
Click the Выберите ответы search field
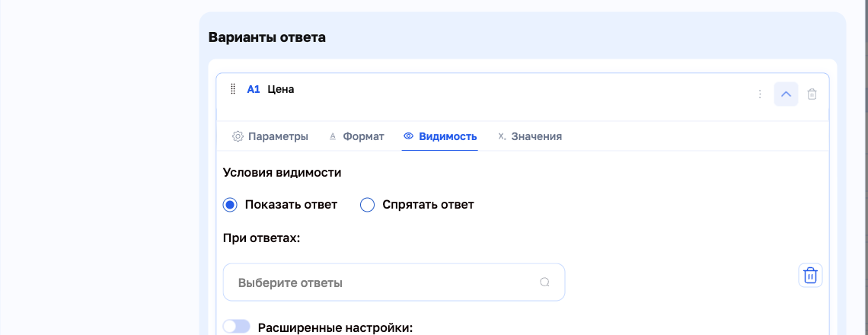[x=394, y=282]
